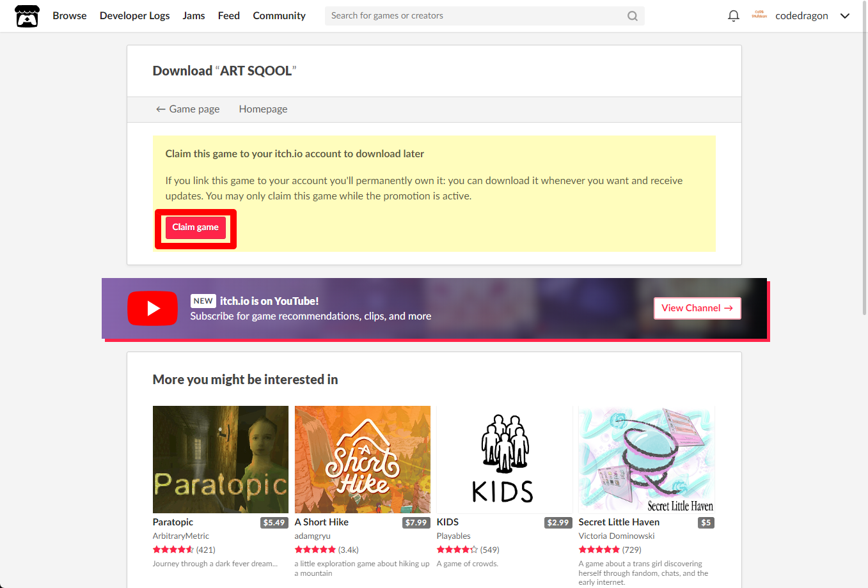
Task: Click the $2.99 price tag on KIDS
Action: [558, 523]
